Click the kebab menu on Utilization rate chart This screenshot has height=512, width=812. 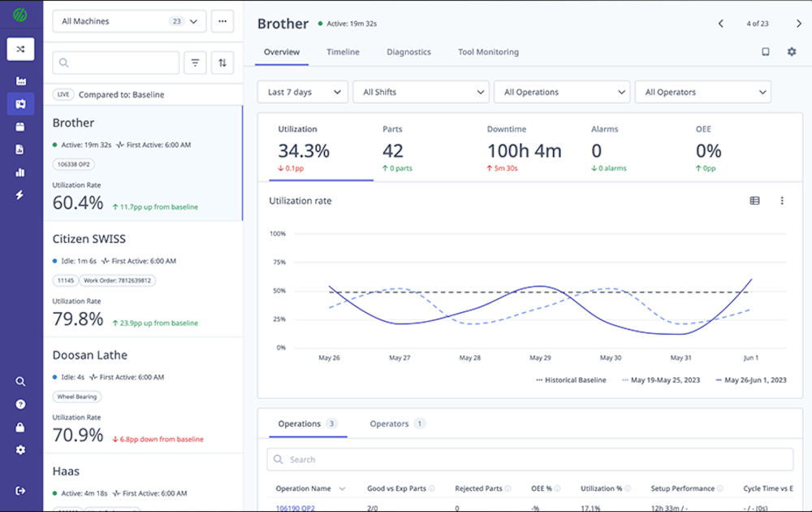[x=782, y=201]
